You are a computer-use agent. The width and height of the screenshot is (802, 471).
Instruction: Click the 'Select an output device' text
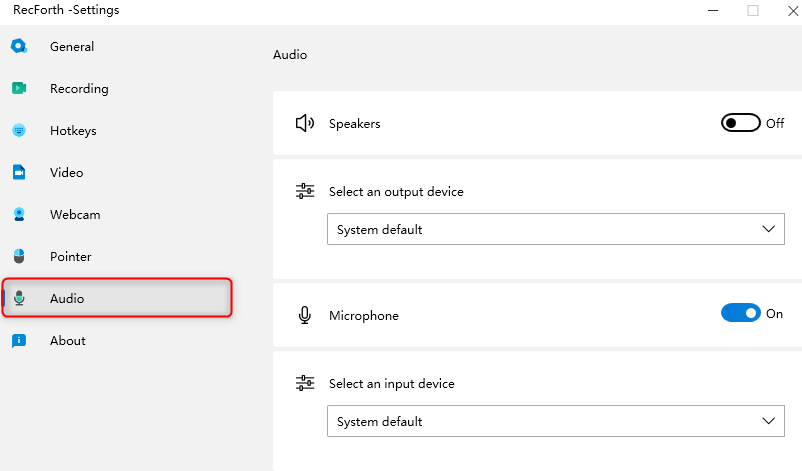(396, 192)
